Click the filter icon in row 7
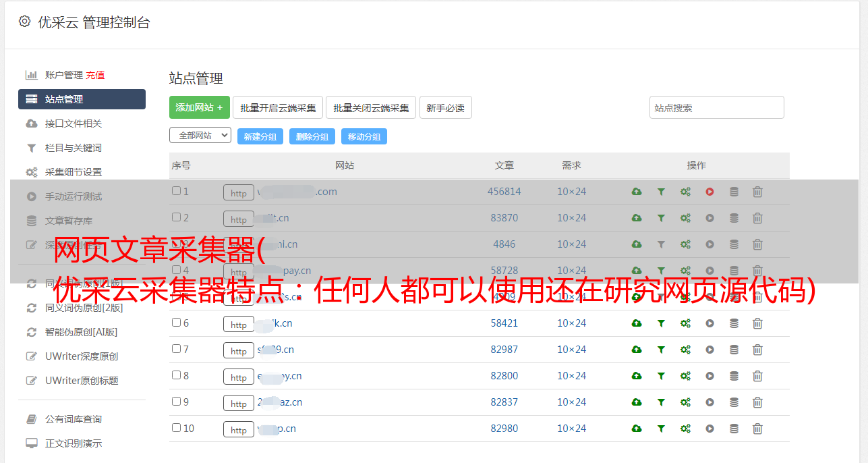This screenshot has height=463, width=868. [661, 350]
